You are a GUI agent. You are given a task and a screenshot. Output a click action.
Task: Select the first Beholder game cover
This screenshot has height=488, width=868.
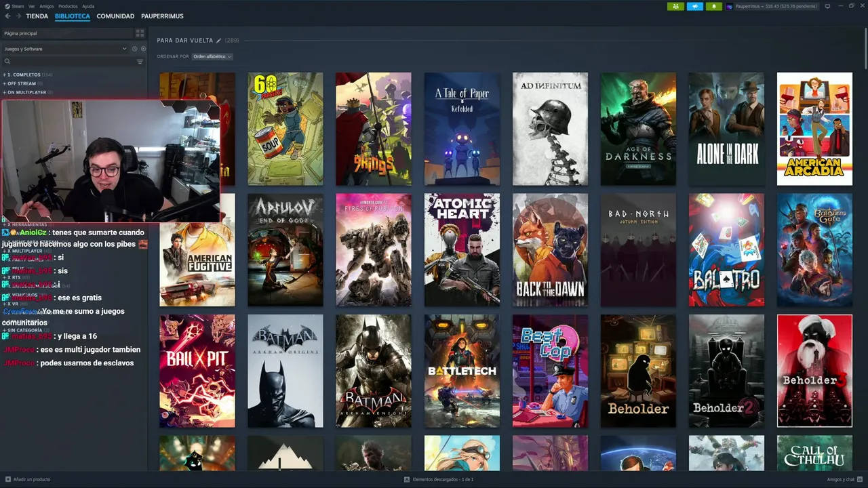[638, 371]
